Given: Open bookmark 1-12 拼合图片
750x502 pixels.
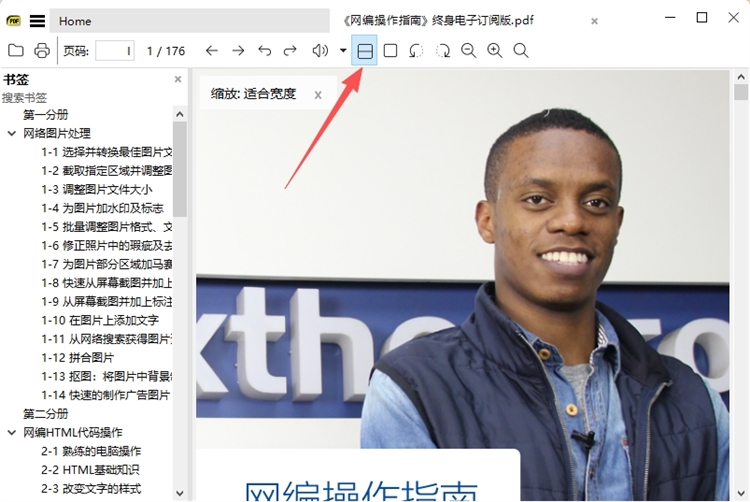Looking at the screenshot, I should (77, 358).
